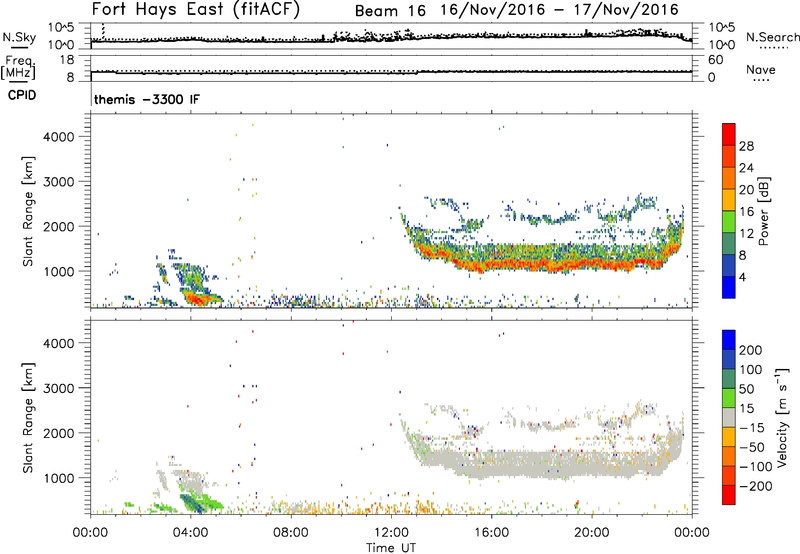This screenshot has height=554, width=800.
Task: Click the '50' velocity colorbar label
Action: pos(746,389)
